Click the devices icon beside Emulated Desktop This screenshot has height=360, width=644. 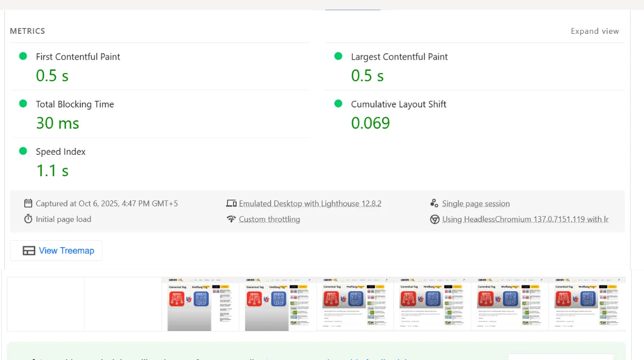(231, 204)
